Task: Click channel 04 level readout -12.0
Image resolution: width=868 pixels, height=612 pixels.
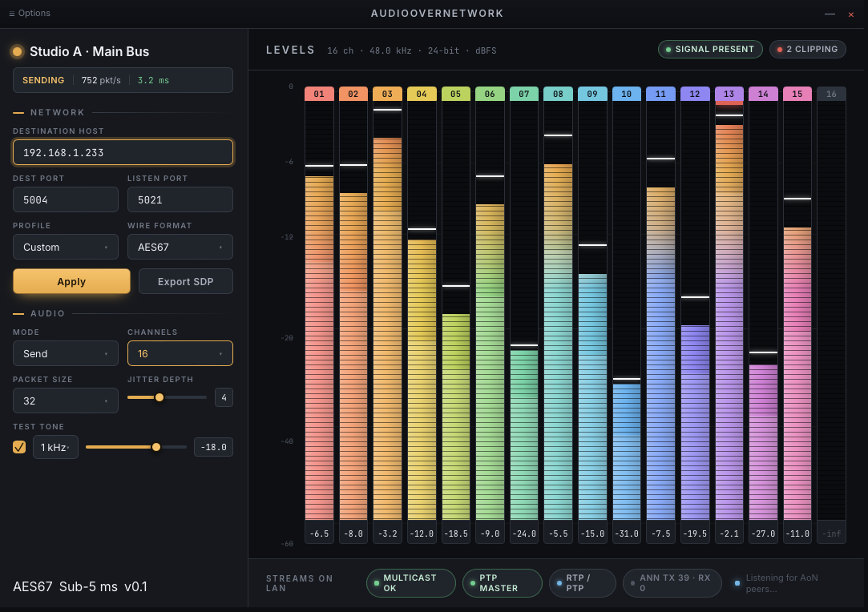Action: point(422,533)
